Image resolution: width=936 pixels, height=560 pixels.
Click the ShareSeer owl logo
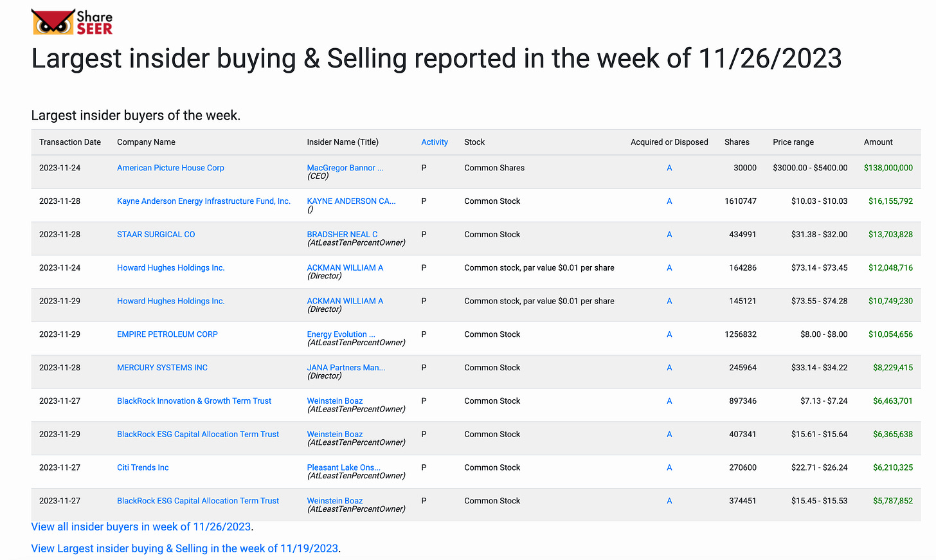[x=71, y=23]
